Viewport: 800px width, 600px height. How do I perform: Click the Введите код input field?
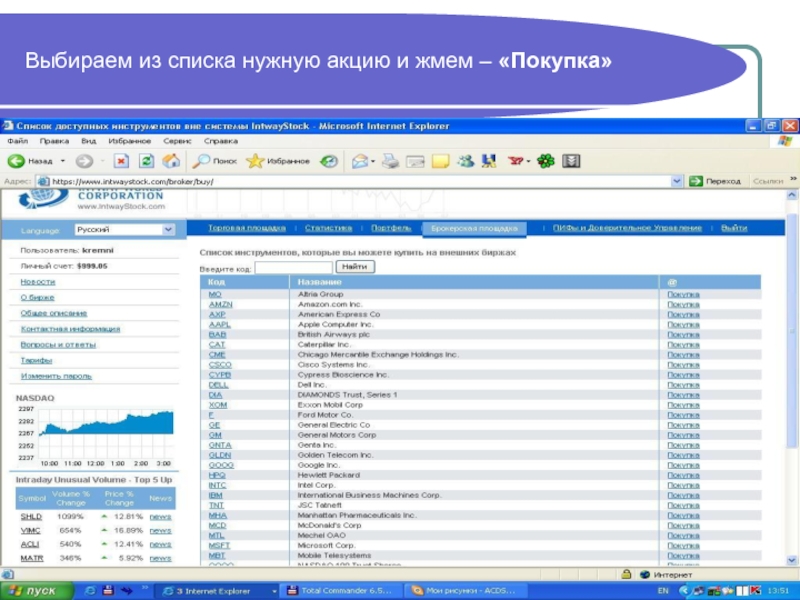pos(293,268)
